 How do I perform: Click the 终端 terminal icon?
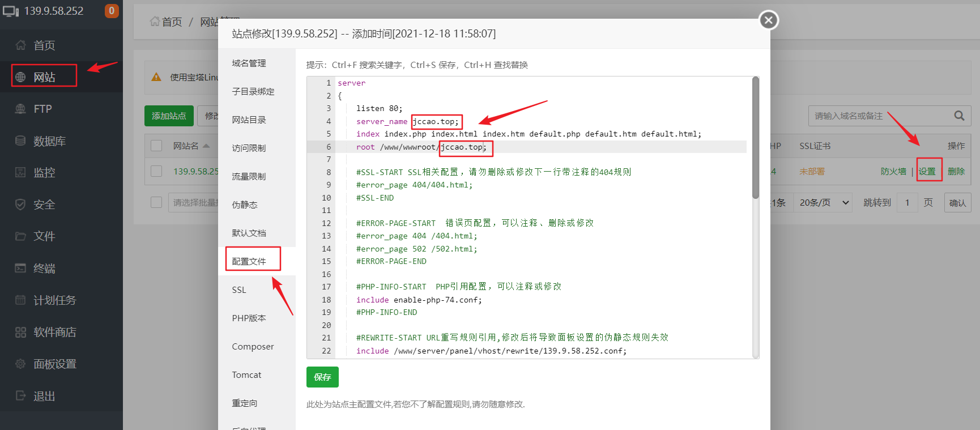(x=20, y=268)
